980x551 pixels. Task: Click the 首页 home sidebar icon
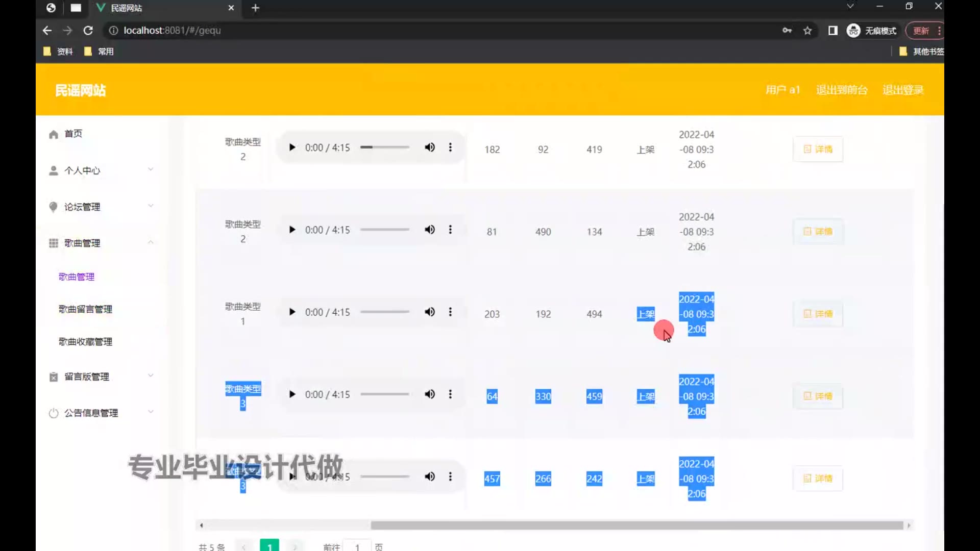[x=54, y=134]
